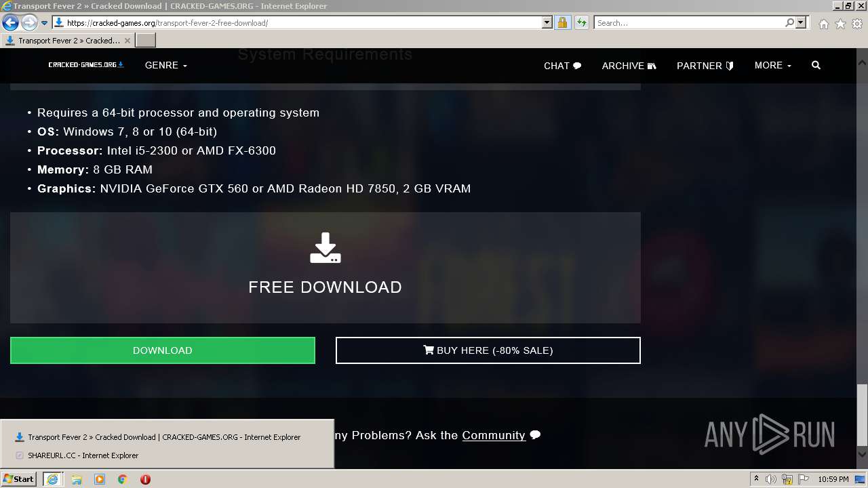Click the network tray icon

[789, 479]
